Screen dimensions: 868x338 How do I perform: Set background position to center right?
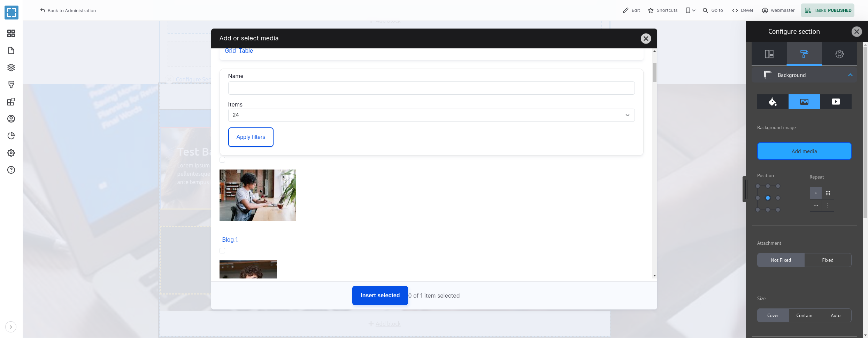778,198
